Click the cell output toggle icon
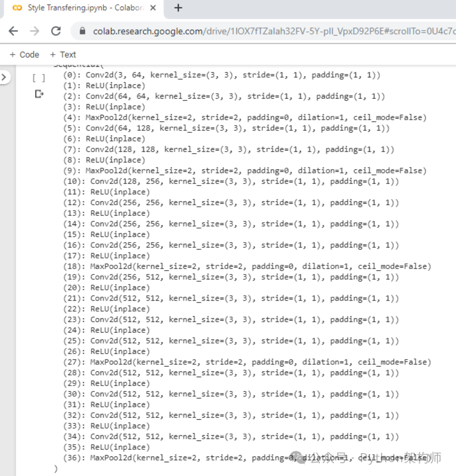The image size is (456, 476). (39, 94)
